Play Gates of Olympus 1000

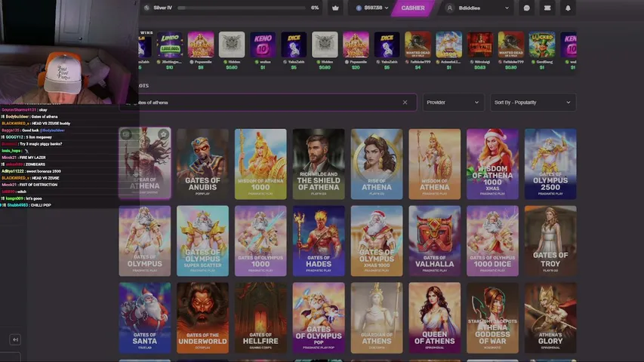pos(260,241)
